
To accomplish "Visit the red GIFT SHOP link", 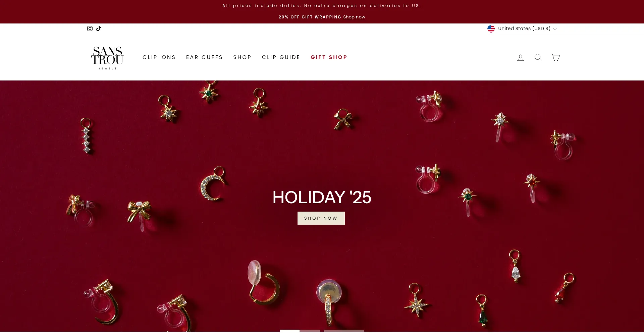I will 329,57.
